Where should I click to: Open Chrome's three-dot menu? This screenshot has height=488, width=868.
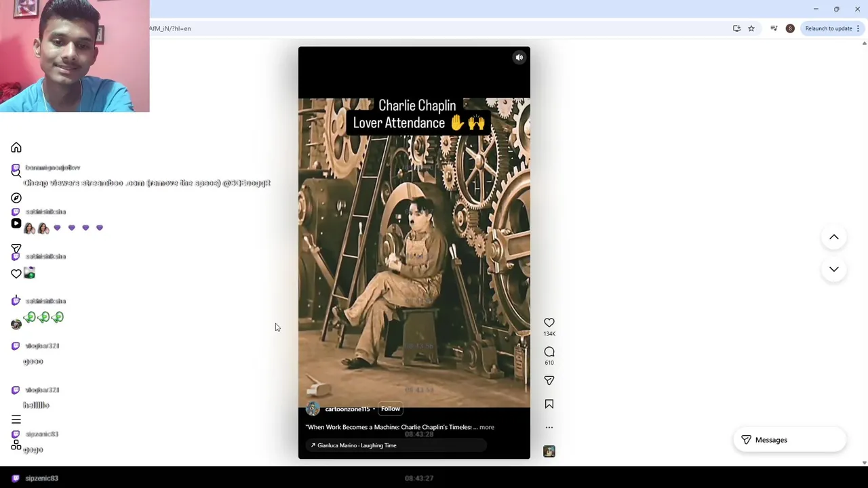point(858,28)
